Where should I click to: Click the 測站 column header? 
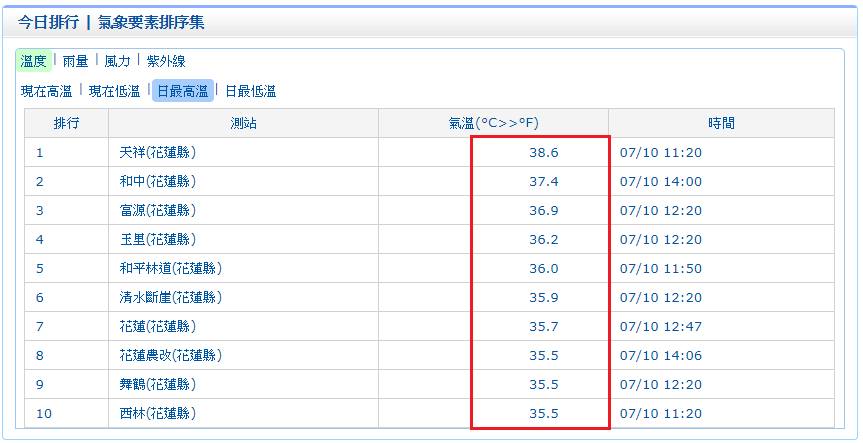pos(243,123)
